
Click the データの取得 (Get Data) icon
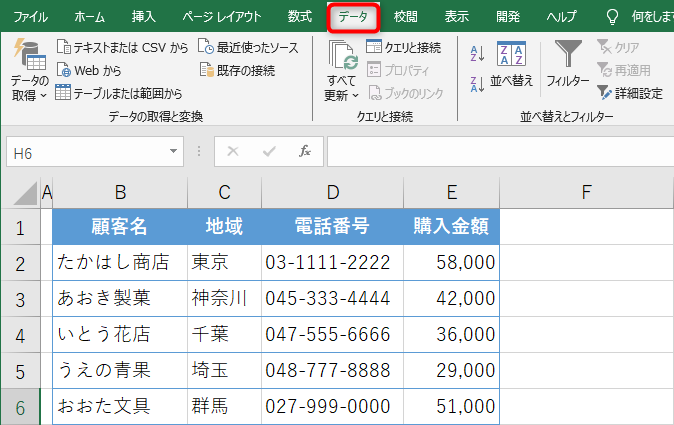[29, 59]
